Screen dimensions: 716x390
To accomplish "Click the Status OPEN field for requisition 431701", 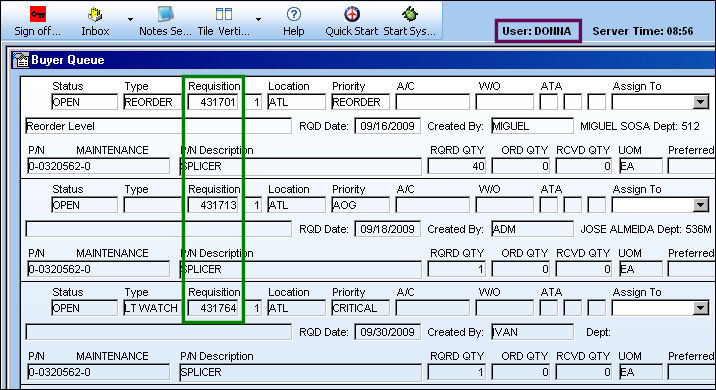I will coord(84,102).
